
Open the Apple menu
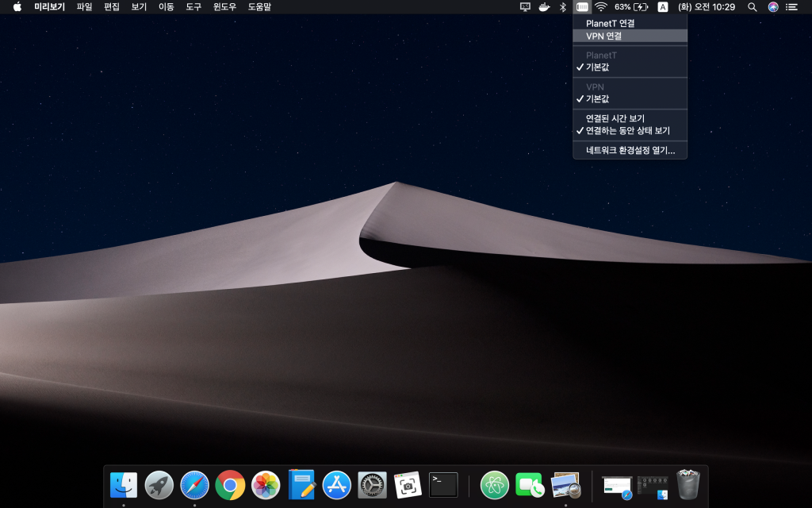[17, 6]
